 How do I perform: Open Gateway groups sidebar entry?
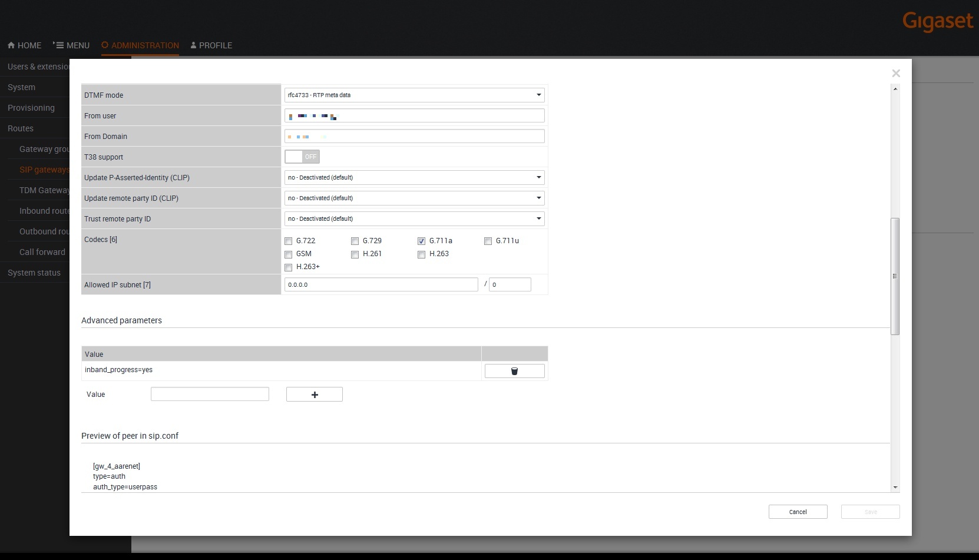coord(44,149)
